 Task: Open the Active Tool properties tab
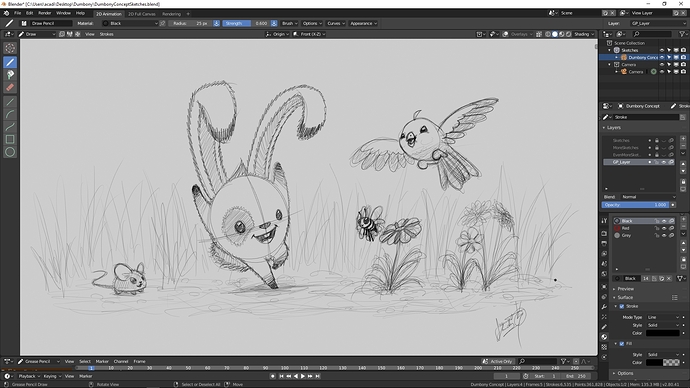coord(604,220)
